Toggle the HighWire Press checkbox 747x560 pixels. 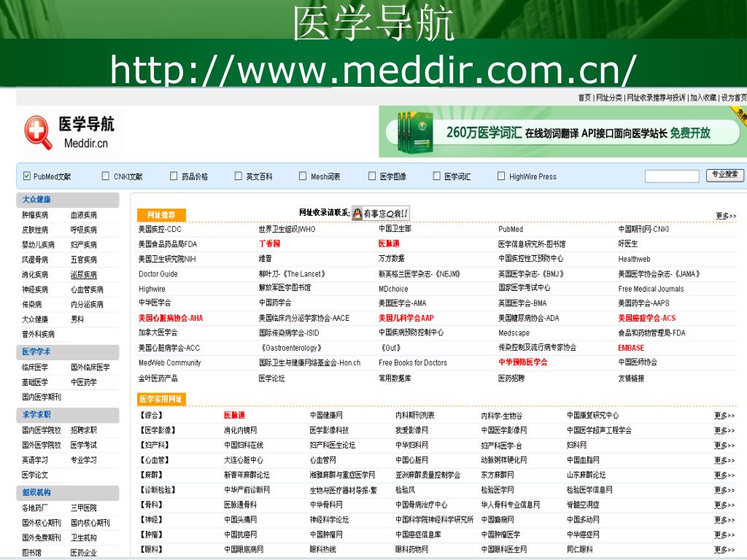point(501,176)
